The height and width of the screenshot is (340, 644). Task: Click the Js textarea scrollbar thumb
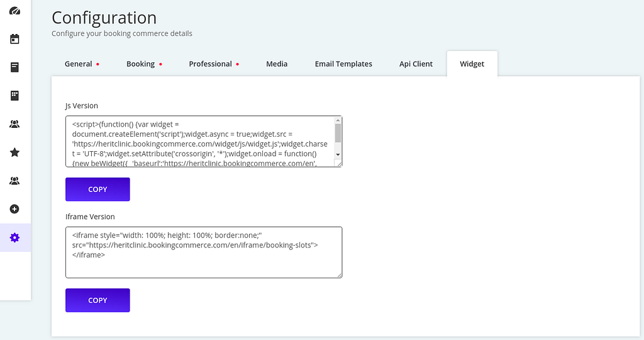point(338,133)
